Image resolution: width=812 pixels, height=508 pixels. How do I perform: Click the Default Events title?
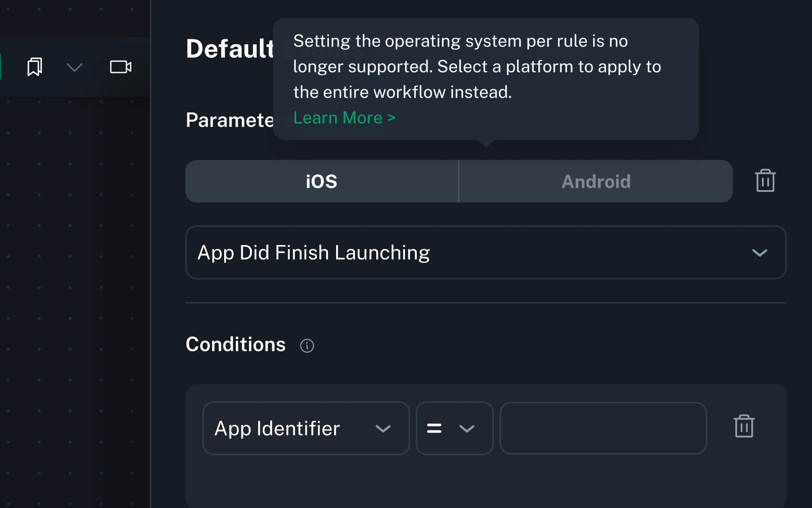(x=230, y=49)
